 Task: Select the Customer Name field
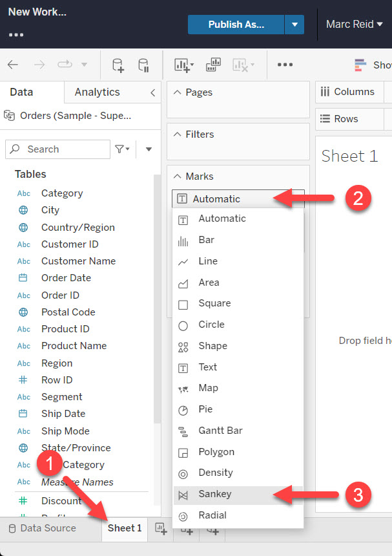(x=78, y=261)
